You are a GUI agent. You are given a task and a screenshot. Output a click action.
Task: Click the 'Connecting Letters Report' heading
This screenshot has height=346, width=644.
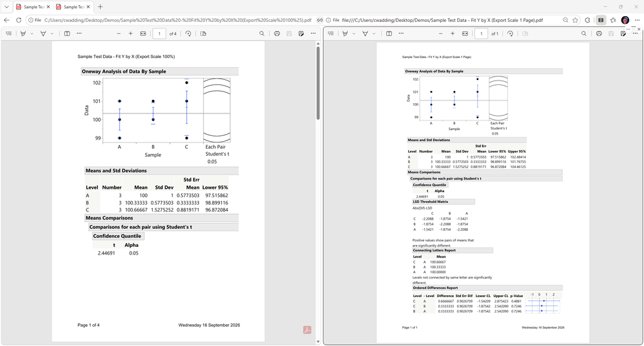(453, 251)
